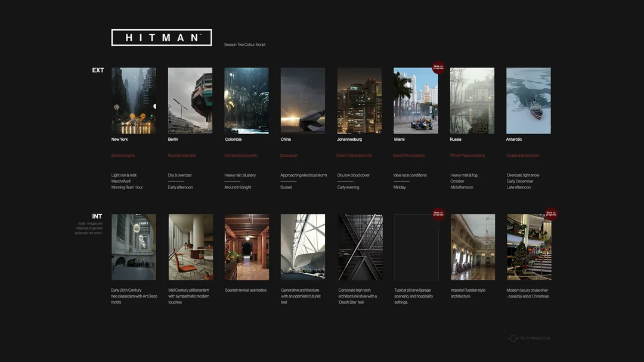Select the red "Ether Corporation HQ" text

pyautogui.click(x=354, y=155)
